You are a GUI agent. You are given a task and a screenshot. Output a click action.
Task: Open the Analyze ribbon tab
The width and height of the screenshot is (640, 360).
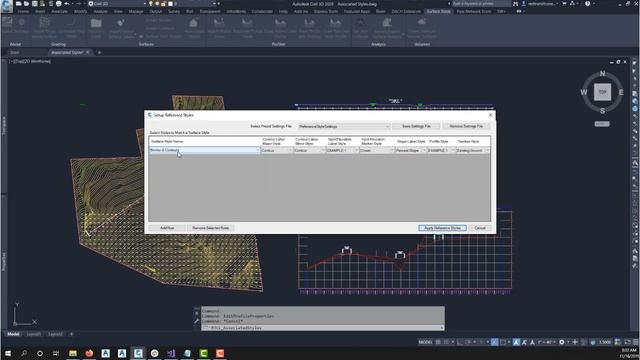[x=100, y=11]
